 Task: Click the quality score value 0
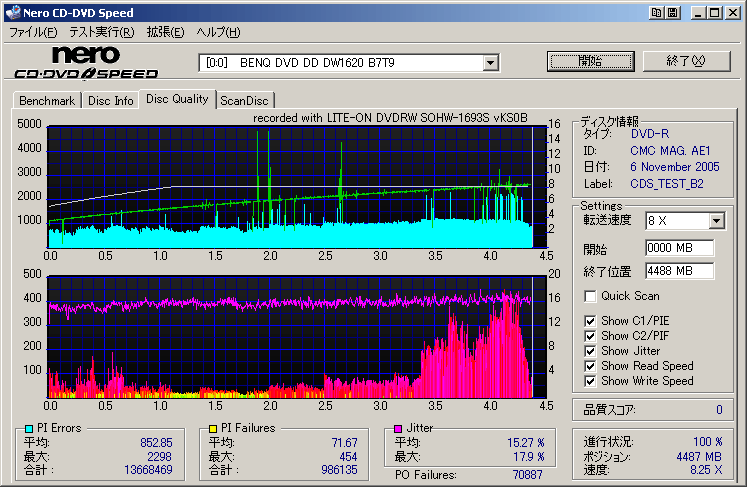(719, 410)
